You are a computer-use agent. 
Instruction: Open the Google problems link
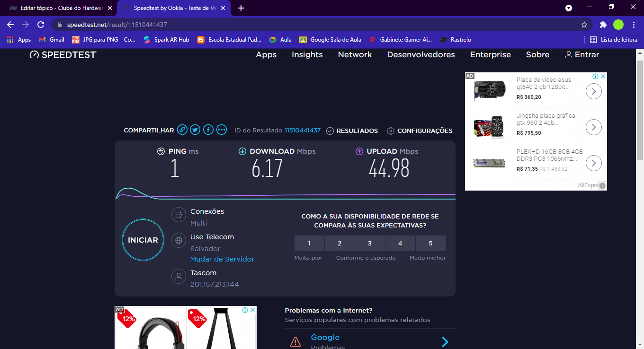click(325, 337)
